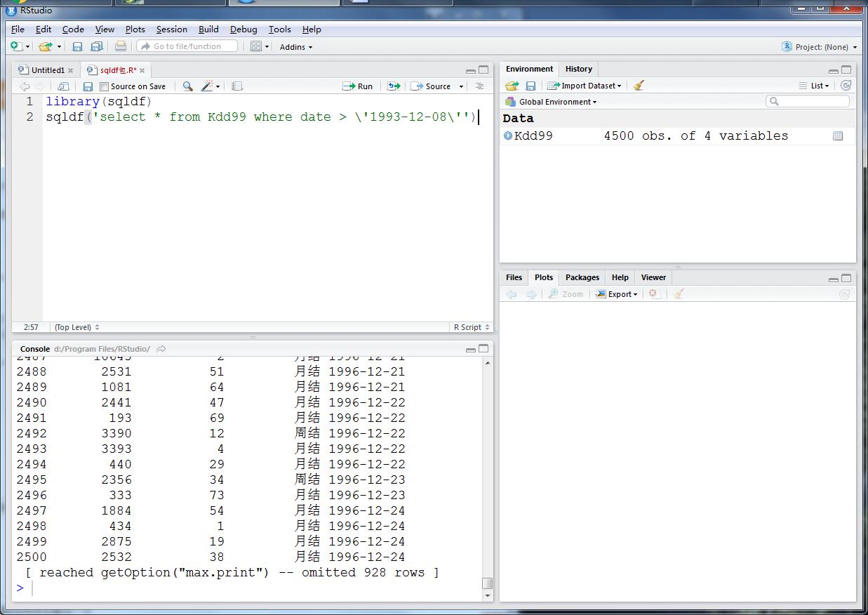Expand the Kdd99 data frame details

(508, 135)
